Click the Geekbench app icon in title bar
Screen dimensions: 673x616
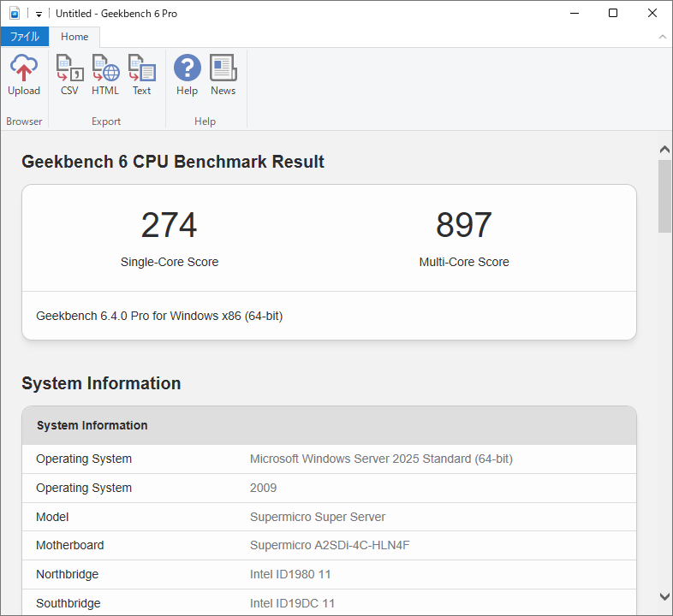[x=15, y=14]
